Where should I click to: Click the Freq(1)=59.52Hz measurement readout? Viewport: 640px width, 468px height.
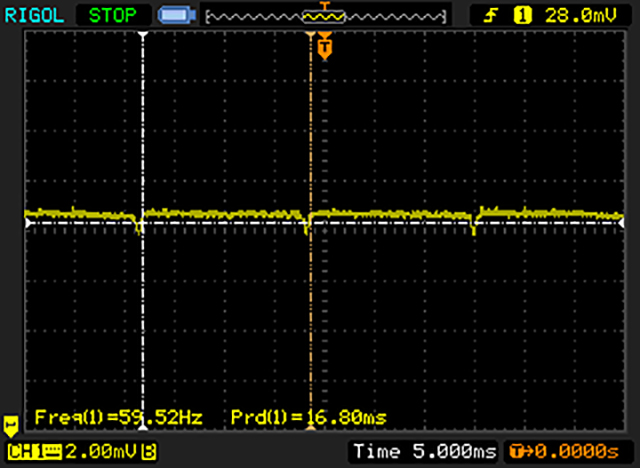[118, 417]
